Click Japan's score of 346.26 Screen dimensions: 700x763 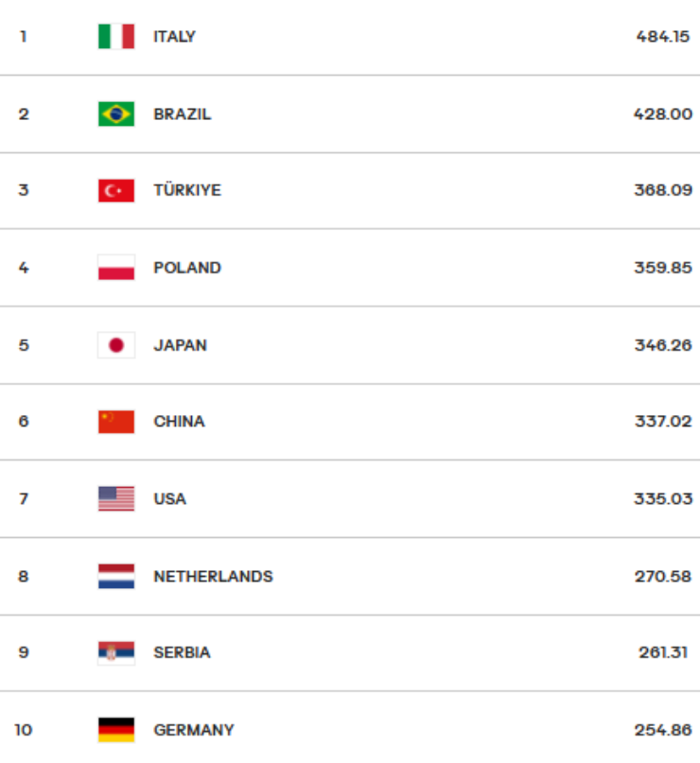[663, 345]
